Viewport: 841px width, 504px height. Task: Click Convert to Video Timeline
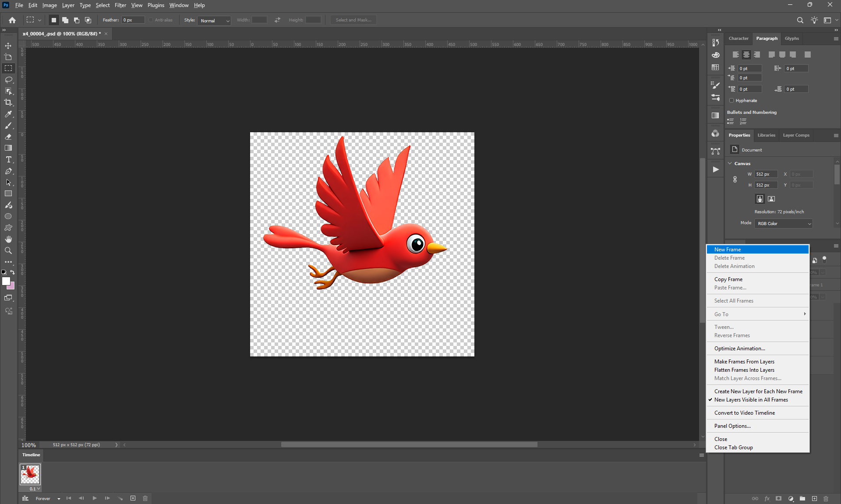pyautogui.click(x=744, y=413)
